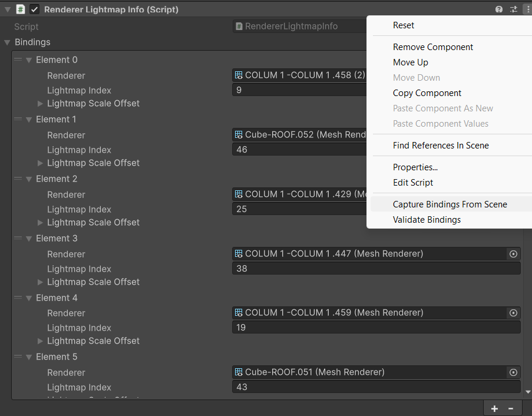The height and width of the screenshot is (416, 532).
Task: Click the drag handle of Element 4
Action: click(18, 298)
